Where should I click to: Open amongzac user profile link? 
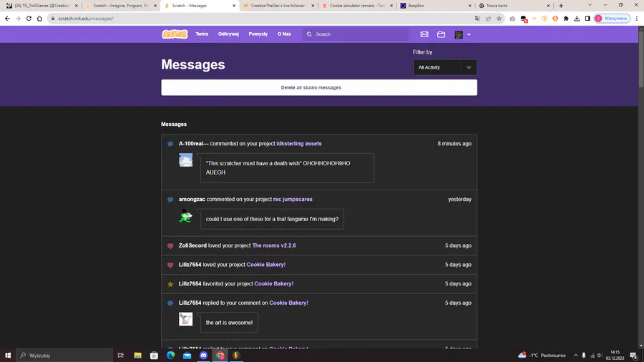pyautogui.click(x=192, y=199)
